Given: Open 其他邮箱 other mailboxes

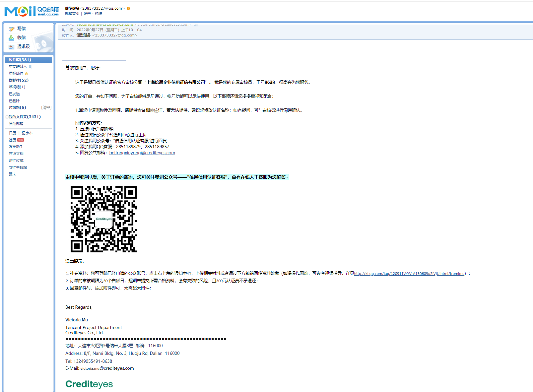Looking at the screenshot, I should pyautogui.click(x=16, y=124).
